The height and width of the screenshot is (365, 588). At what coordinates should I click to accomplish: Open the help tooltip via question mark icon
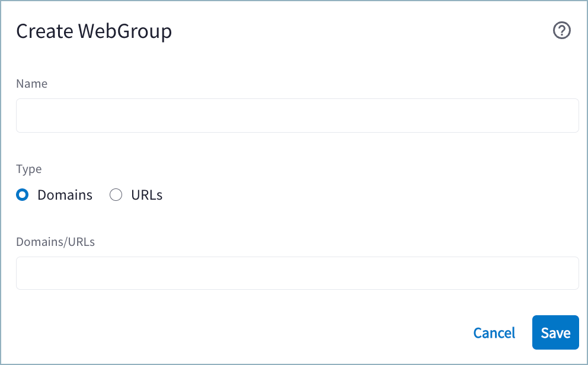click(x=562, y=30)
